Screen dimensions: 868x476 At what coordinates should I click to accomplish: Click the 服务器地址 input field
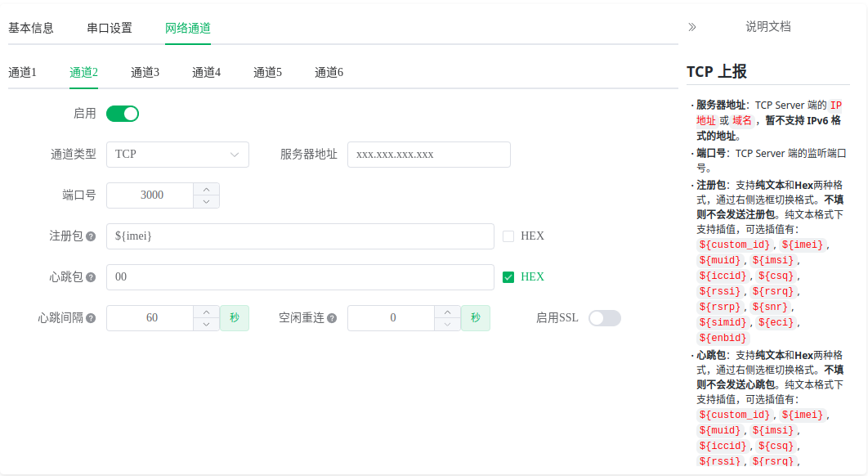[x=429, y=155]
